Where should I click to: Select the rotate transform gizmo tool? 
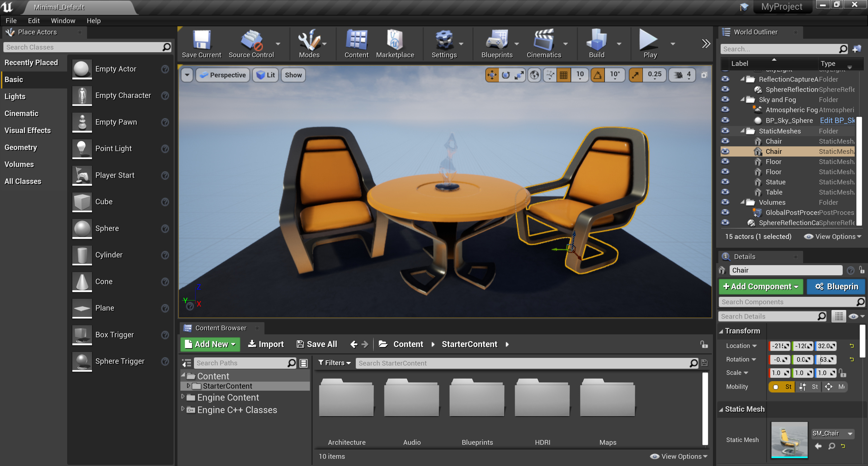point(505,75)
